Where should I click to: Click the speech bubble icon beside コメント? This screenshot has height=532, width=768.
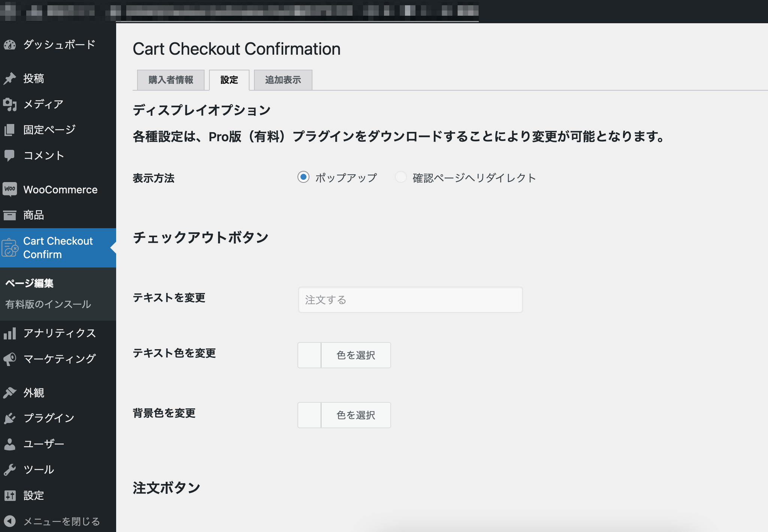[10, 155]
